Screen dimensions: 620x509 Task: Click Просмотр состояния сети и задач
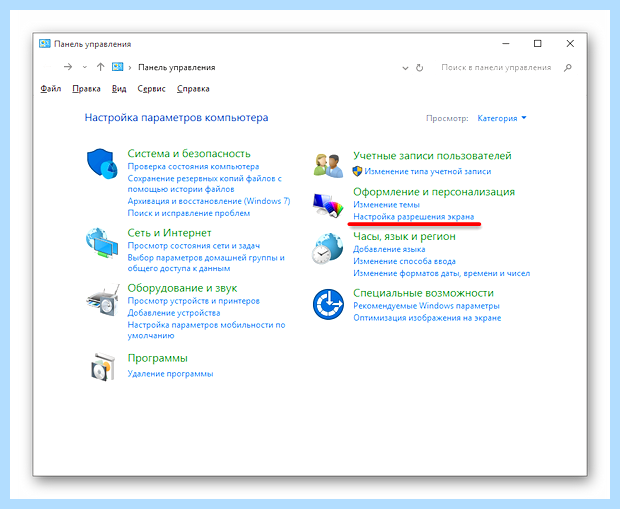click(193, 246)
